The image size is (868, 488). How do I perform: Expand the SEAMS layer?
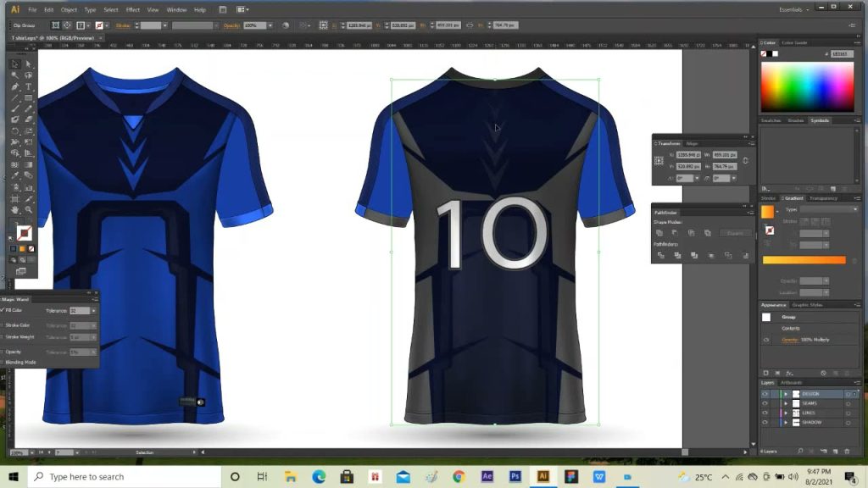[x=786, y=403]
